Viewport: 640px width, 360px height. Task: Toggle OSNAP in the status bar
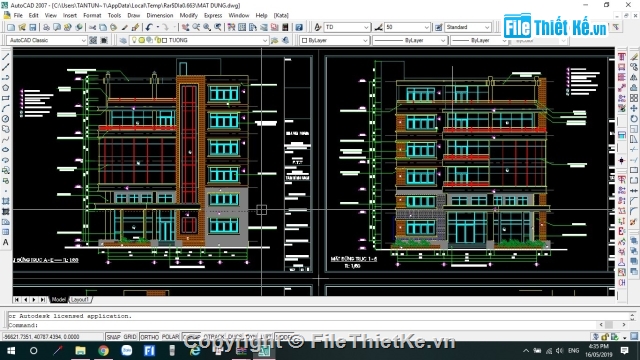coord(191,337)
